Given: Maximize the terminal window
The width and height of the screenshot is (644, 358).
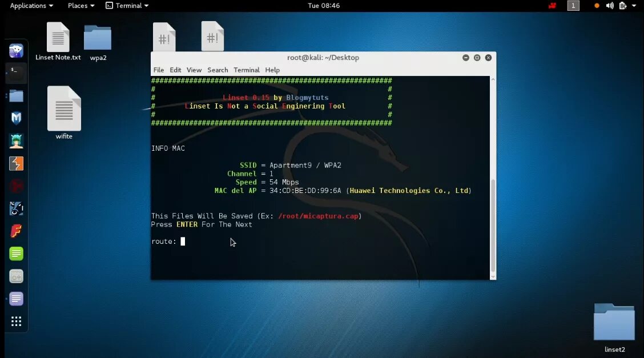Looking at the screenshot, I should click(x=477, y=58).
